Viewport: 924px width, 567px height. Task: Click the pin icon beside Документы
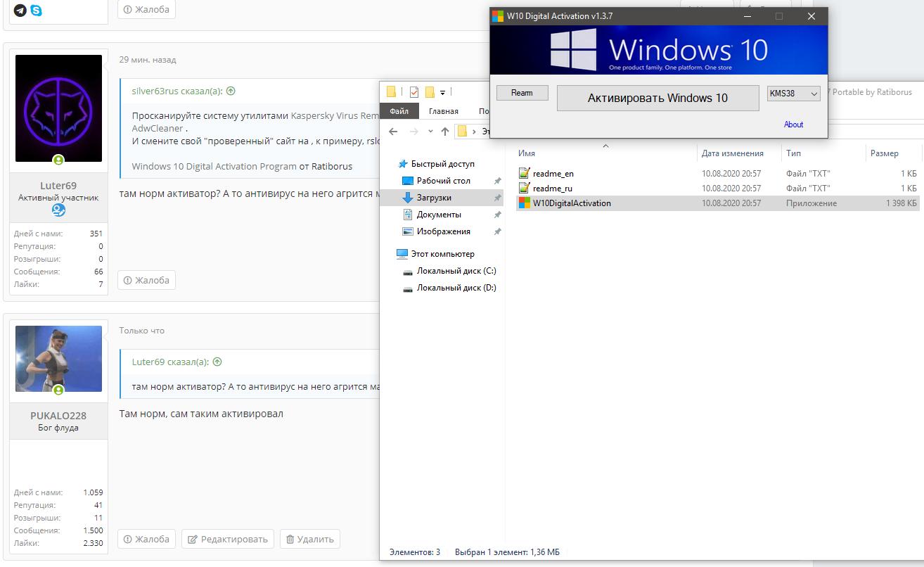497,215
